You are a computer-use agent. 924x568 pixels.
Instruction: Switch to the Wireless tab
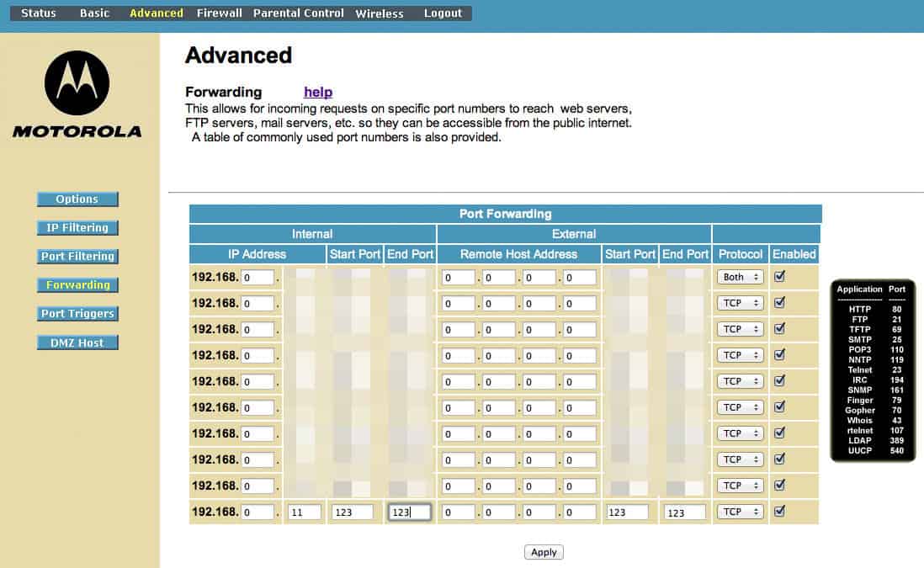[x=379, y=13]
